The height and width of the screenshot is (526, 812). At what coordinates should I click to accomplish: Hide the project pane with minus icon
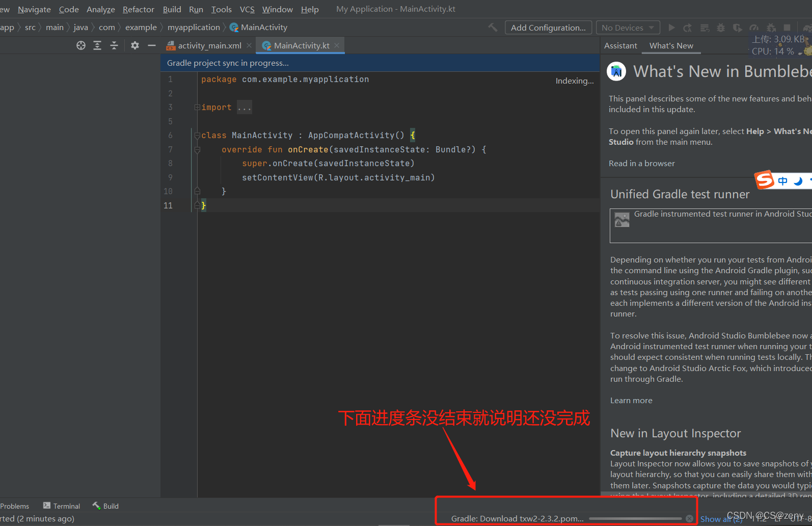(151, 45)
